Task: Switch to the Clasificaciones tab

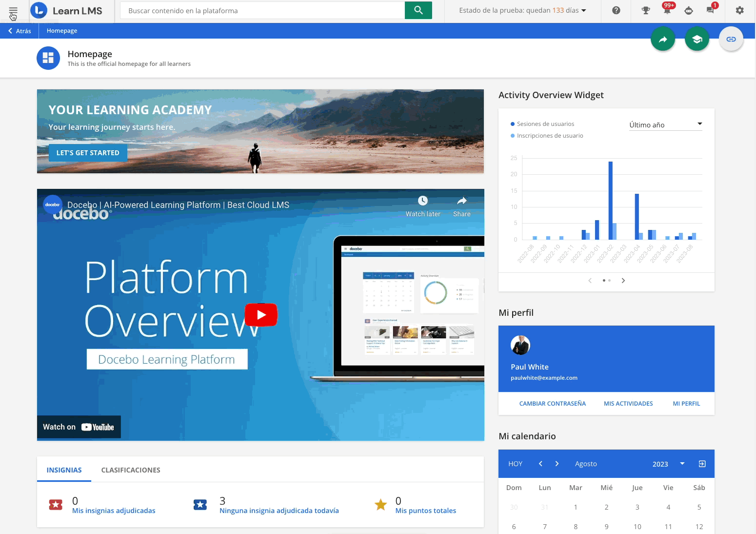Action: [131, 470]
